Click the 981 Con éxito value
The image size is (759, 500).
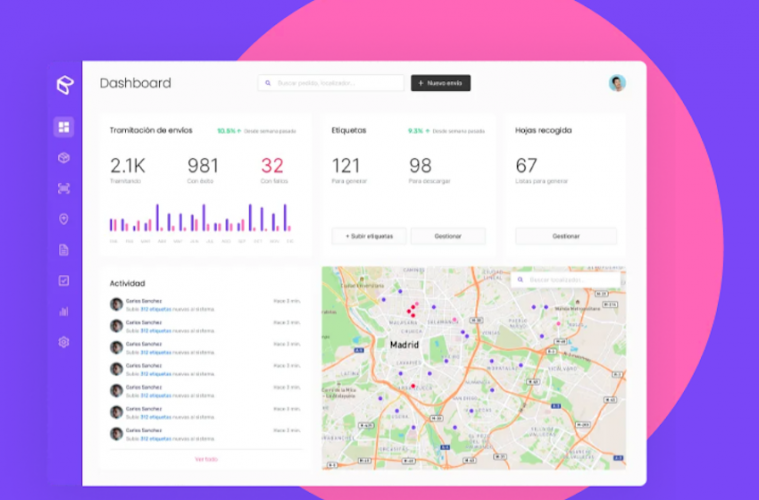[203, 166]
